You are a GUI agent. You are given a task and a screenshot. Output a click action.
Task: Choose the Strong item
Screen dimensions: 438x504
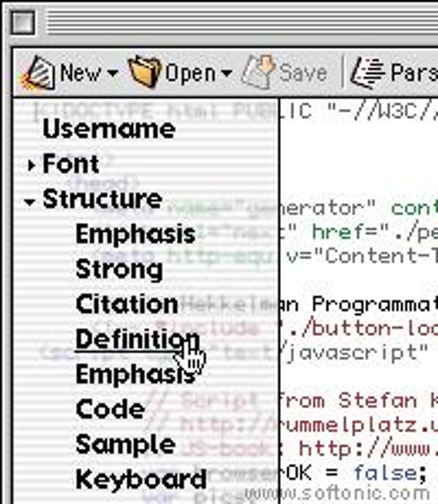pos(119,269)
